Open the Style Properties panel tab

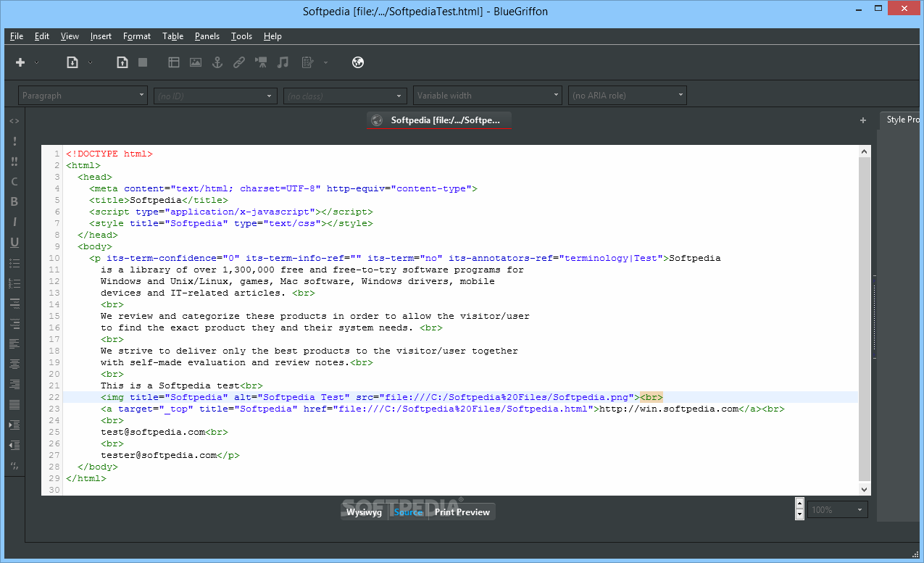pos(902,120)
